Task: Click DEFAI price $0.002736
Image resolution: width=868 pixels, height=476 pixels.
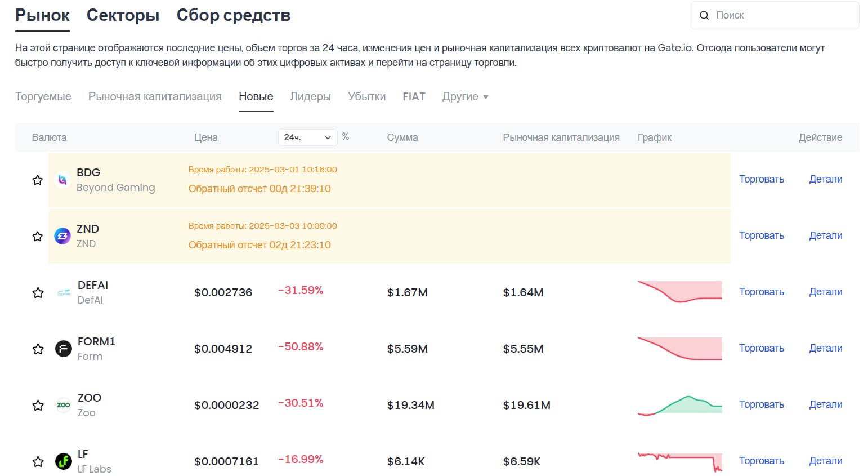Action: coord(223,292)
